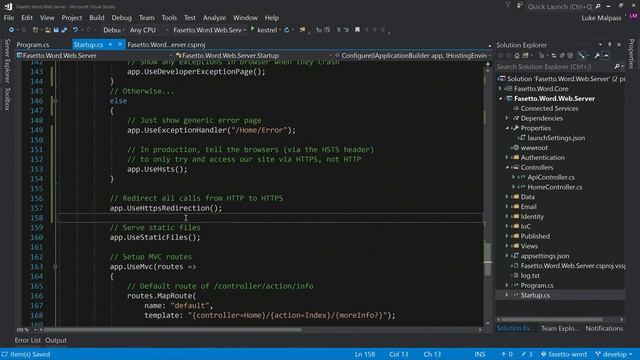This screenshot has height=360, width=640.
Task: Auto-hide pin the Solution Explorer panel
Action: [610, 44]
